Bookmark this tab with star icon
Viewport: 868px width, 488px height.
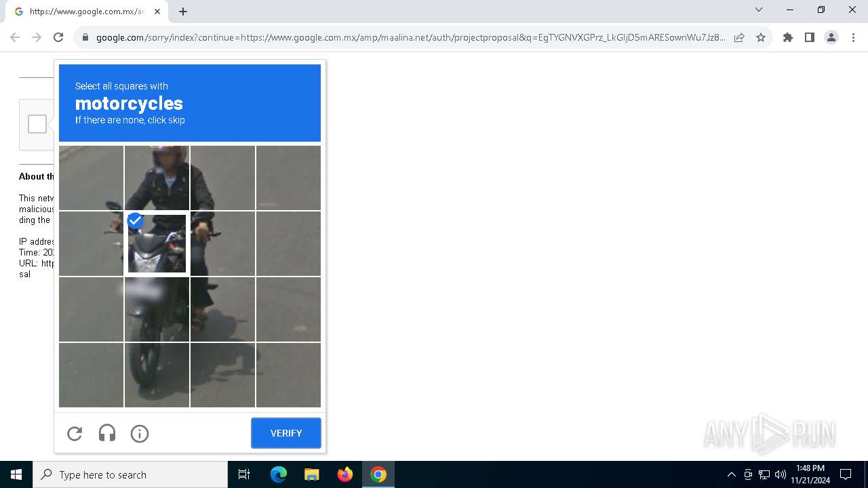point(761,37)
